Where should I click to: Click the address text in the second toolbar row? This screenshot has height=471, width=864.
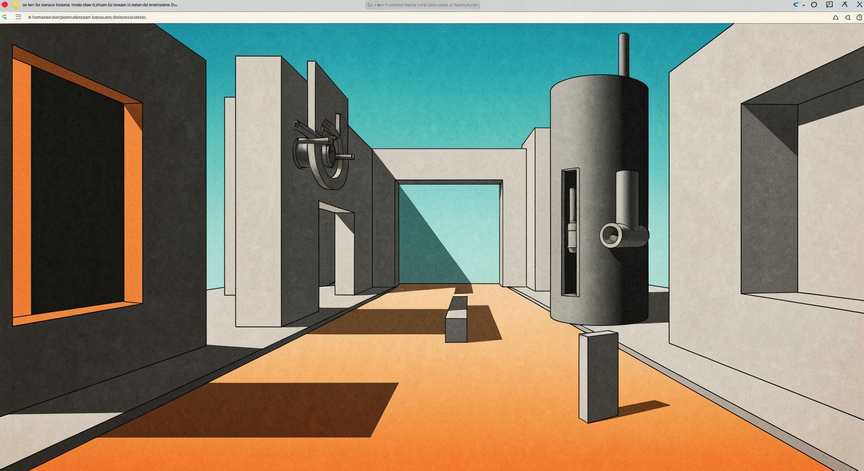click(x=88, y=17)
